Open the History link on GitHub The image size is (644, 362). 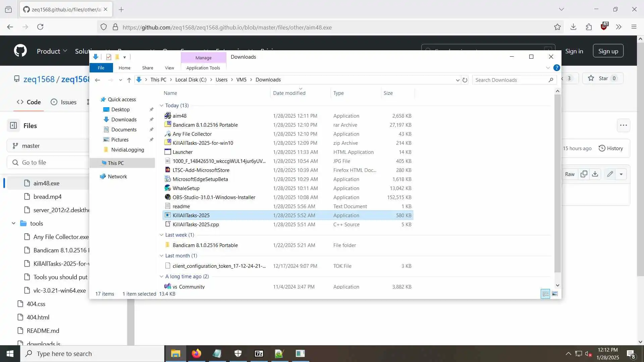click(610, 148)
